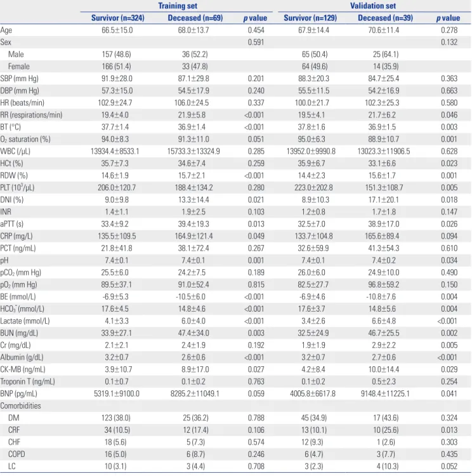The image size is (472, 476).
Task: Click the 'Deceased (n=39)' column header
Action: 385,18
